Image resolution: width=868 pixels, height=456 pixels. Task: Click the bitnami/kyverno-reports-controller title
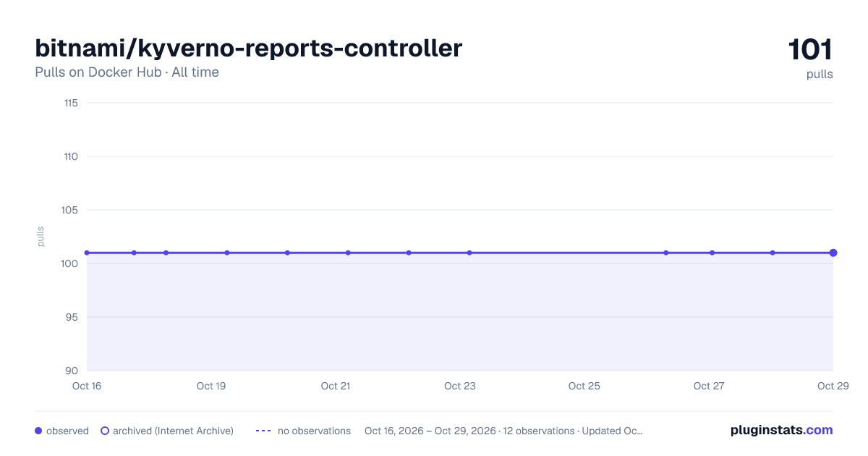(x=248, y=48)
